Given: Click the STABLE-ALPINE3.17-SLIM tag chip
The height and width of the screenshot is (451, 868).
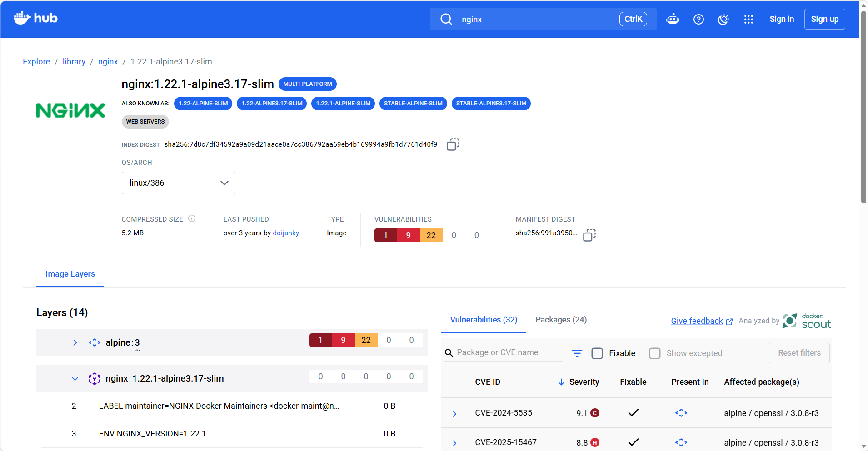Looking at the screenshot, I should pos(491,104).
